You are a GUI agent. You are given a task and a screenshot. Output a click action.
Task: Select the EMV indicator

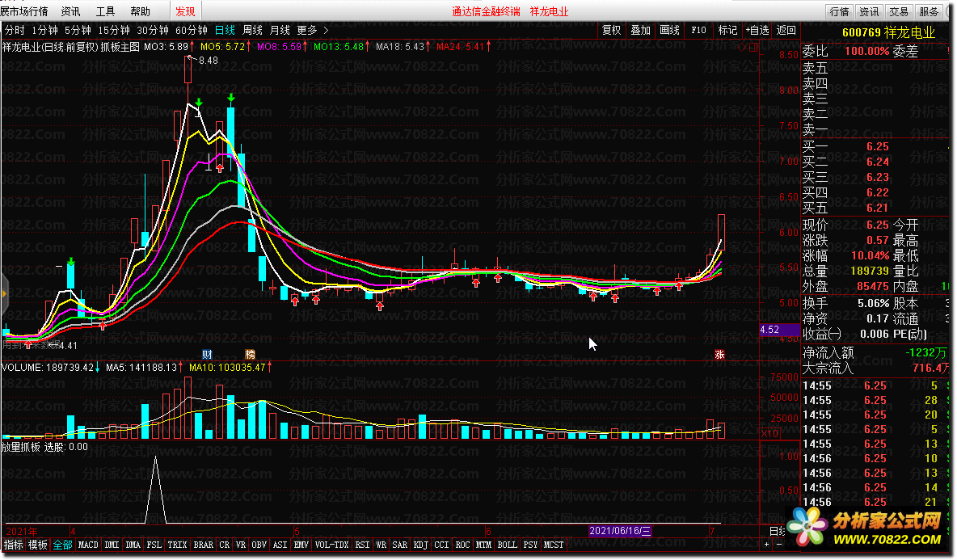click(x=301, y=545)
